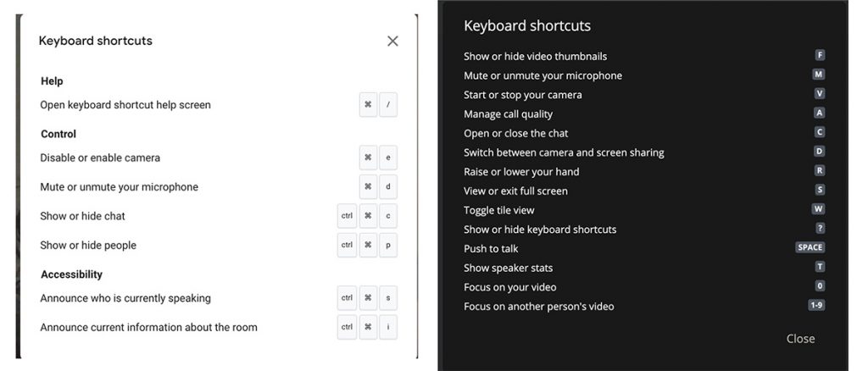Image resolution: width=868 pixels, height=371 pixels.
Task: Click the 'p' key icon for people
Action: [x=388, y=246]
